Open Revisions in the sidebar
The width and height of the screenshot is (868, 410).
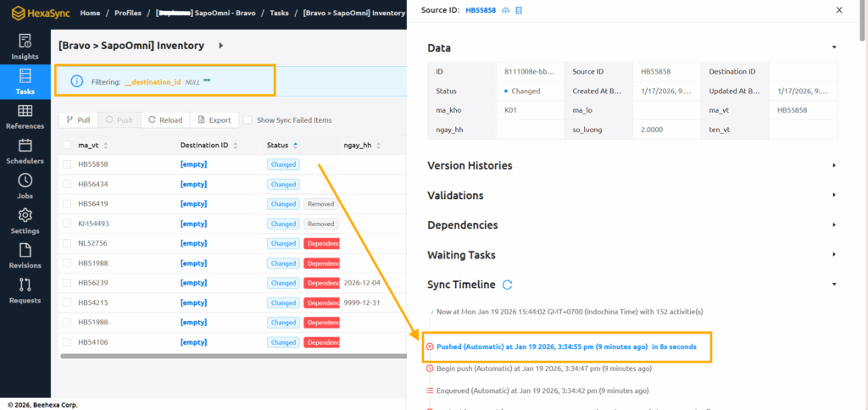[x=25, y=255]
